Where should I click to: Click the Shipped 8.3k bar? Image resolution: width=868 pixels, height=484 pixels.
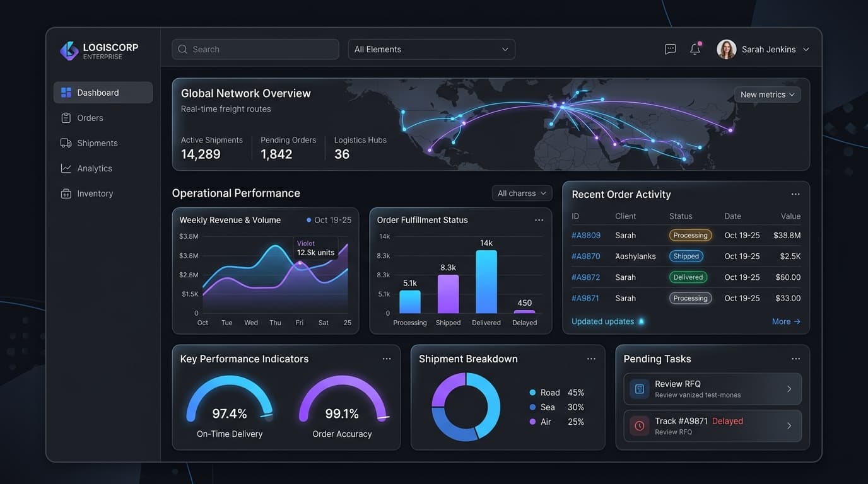tap(449, 294)
